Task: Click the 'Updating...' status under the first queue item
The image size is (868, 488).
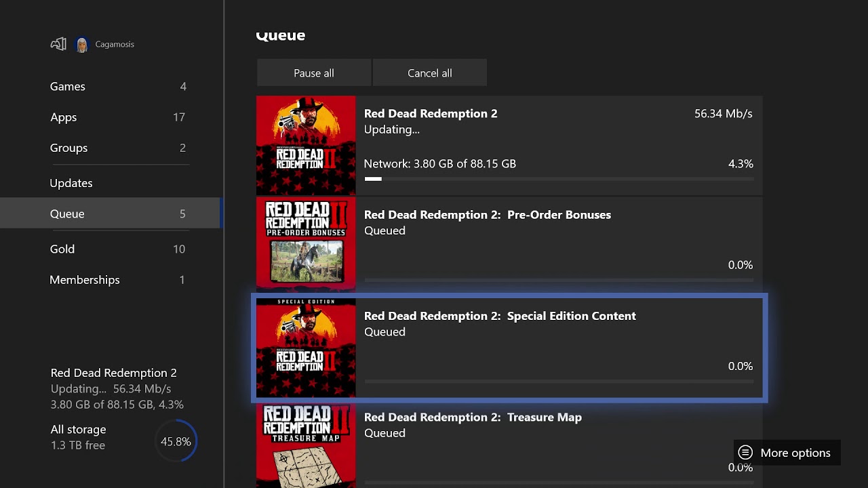Action: pos(392,129)
